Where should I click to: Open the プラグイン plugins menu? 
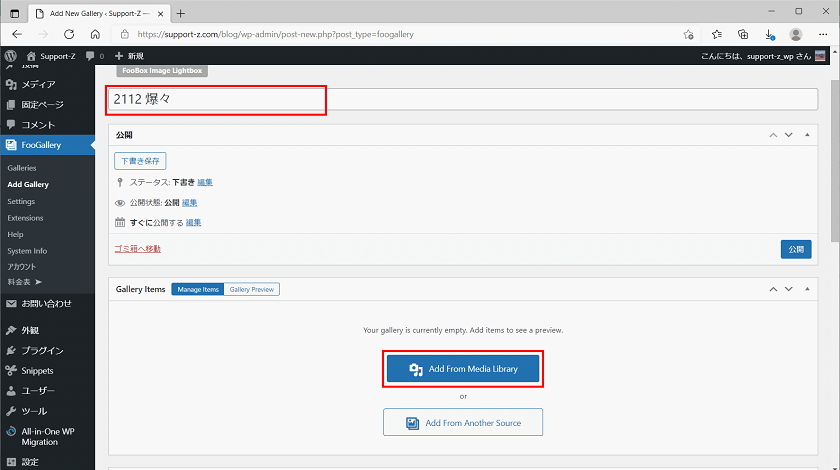point(42,350)
